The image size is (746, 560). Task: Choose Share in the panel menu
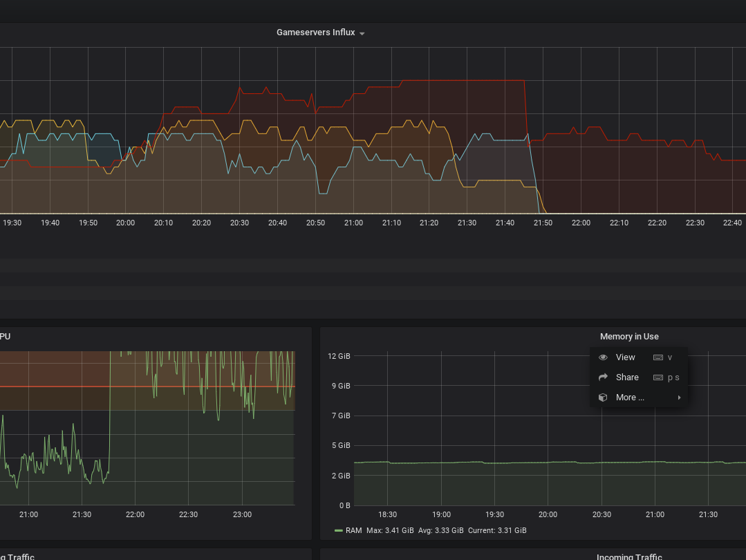coord(626,377)
